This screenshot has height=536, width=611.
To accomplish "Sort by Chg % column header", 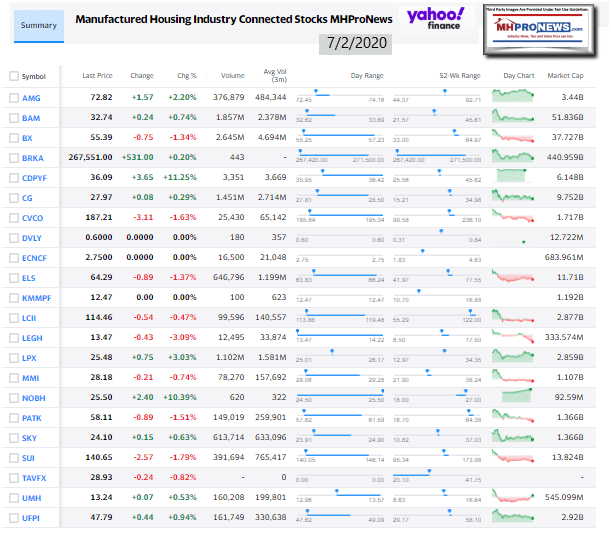I will tap(188, 76).
